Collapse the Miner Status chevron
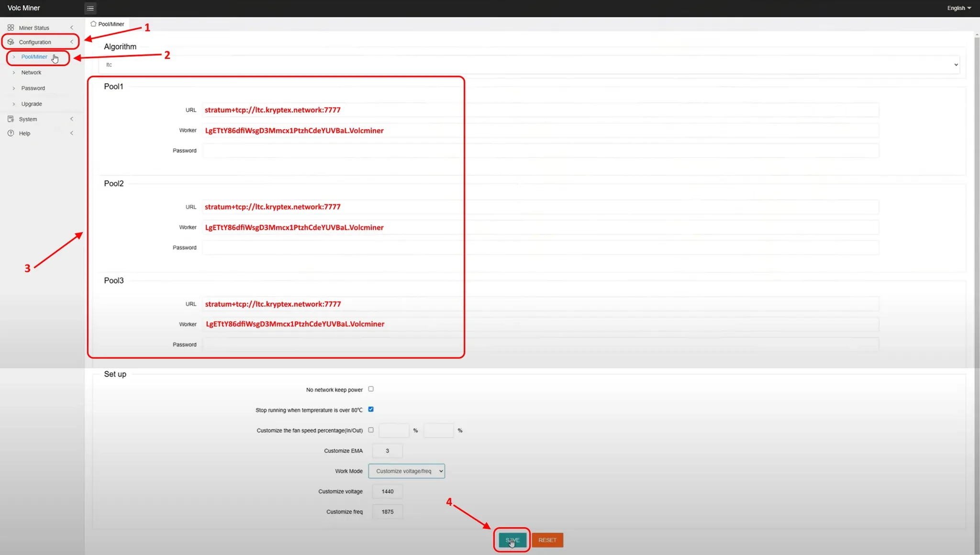980x555 pixels. coord(72,28)
